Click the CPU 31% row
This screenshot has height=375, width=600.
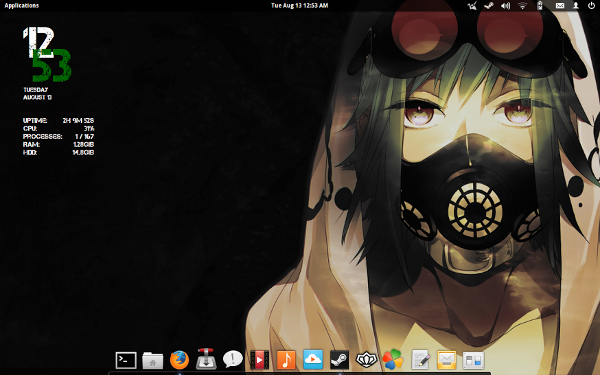59,128
